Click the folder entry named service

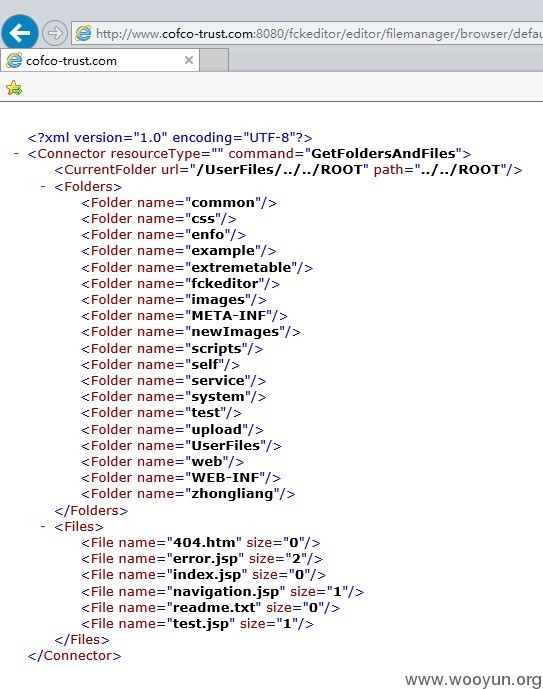click(x=174, y=381)
